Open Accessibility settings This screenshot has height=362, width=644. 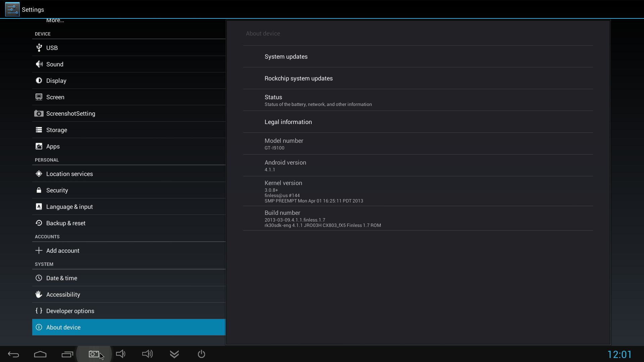coord(129,294)
